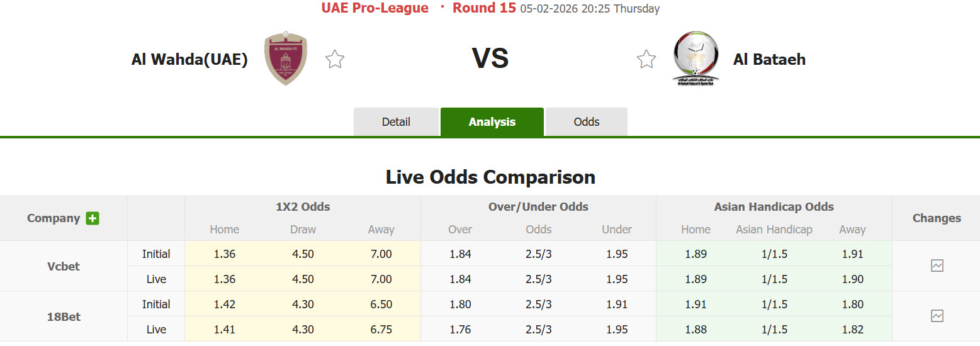The height and width of the screenshot is (346, 980).
Task: Click Vcbet live Asian Handicap away 1.90
Action: click(852, 279)
